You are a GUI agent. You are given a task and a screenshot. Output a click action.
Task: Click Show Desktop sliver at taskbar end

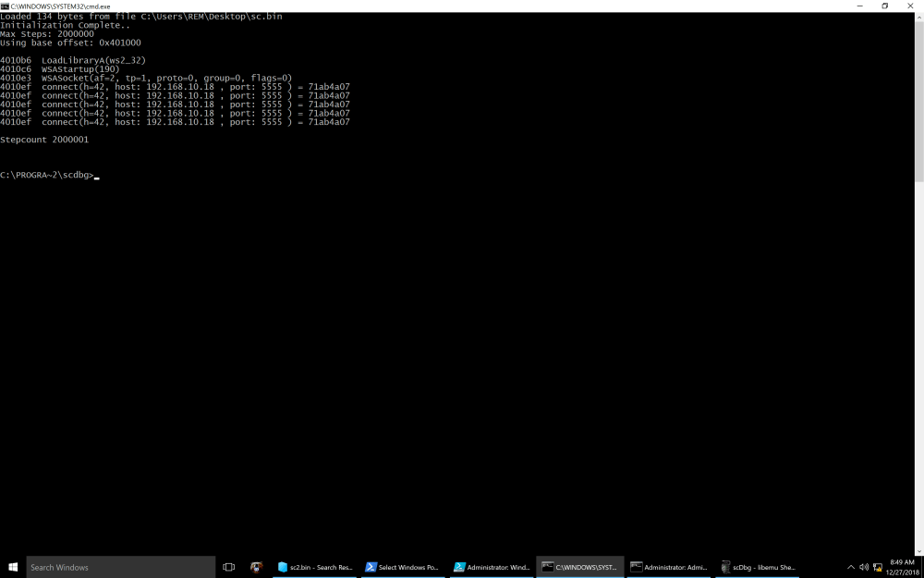(x=922, y=567)
